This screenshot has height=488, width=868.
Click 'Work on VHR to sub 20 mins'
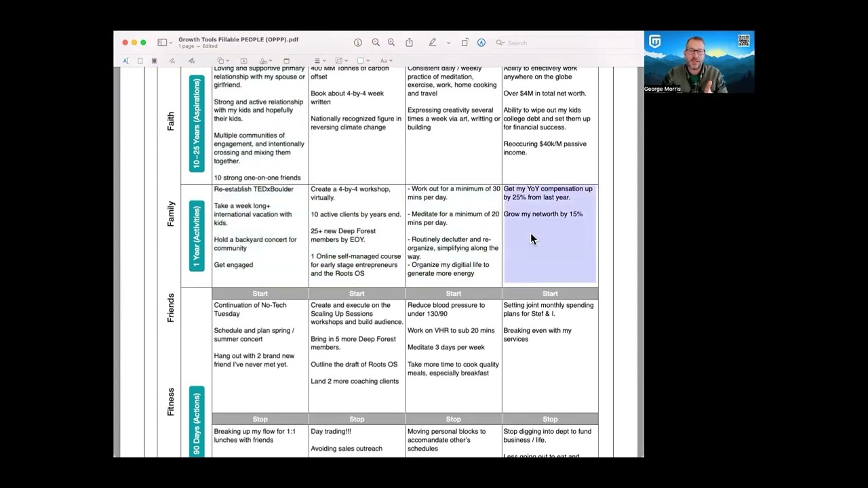point(451,330)
